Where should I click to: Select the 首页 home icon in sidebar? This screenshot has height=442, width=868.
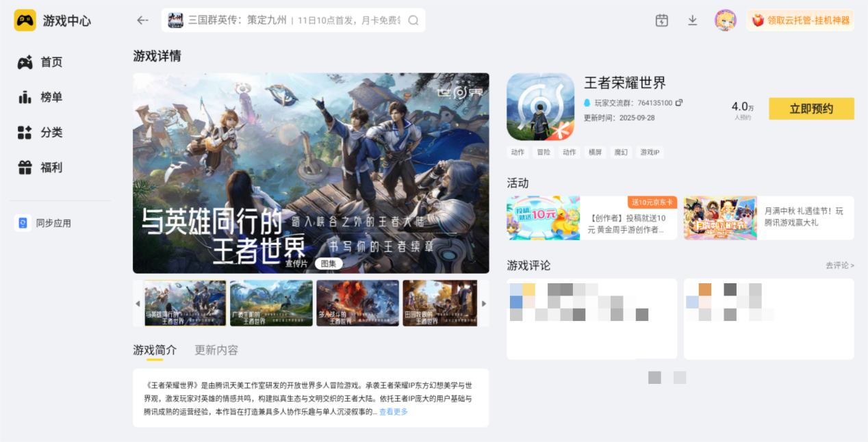tap(25, 62)
